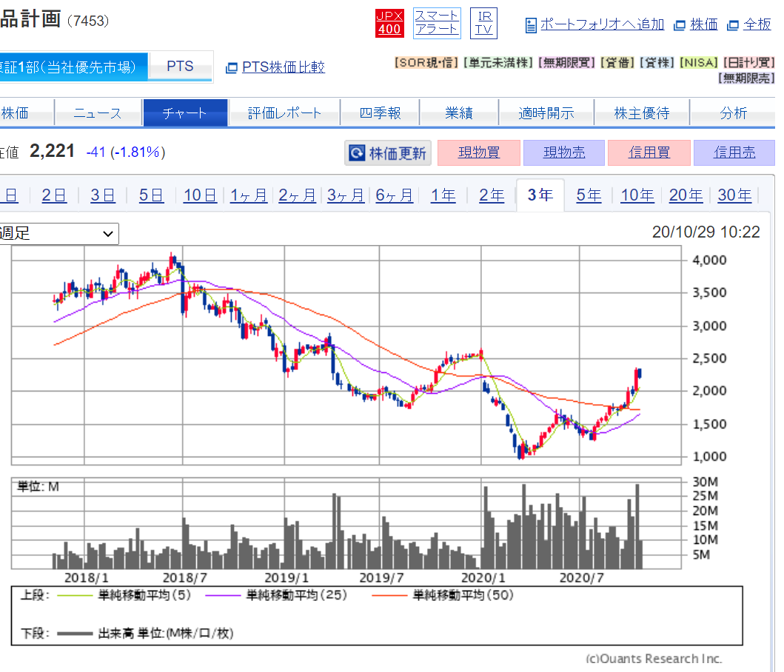This screenshot has width=784, height=672.
Task: Select the 5日 chart period
Action: [x=151, y=195]
